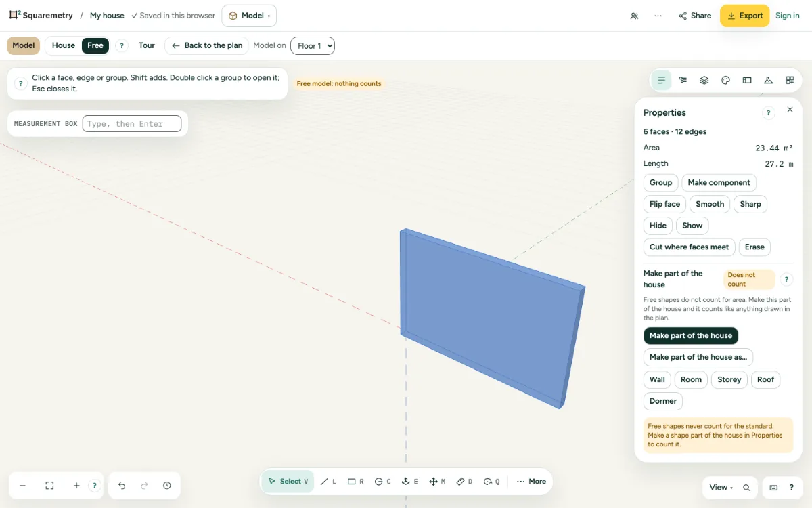This screenshot has height=508, width=812.
Task: Zoom in with the plus icon
Action: (x=76, y=486)
